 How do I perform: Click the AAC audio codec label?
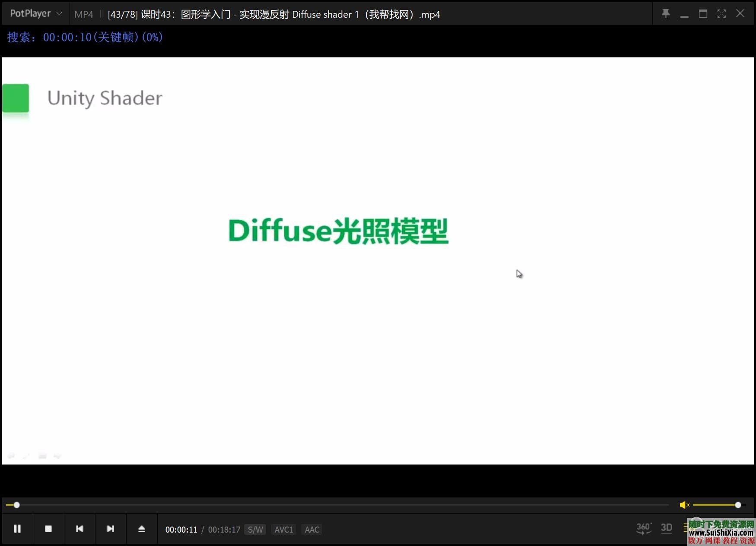(311, 529)
